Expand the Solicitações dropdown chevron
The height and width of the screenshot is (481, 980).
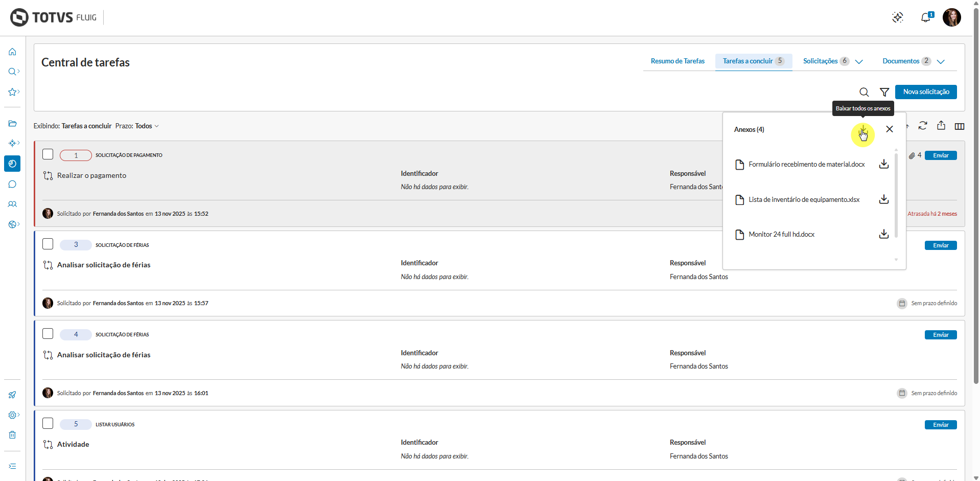coord(859,61)
